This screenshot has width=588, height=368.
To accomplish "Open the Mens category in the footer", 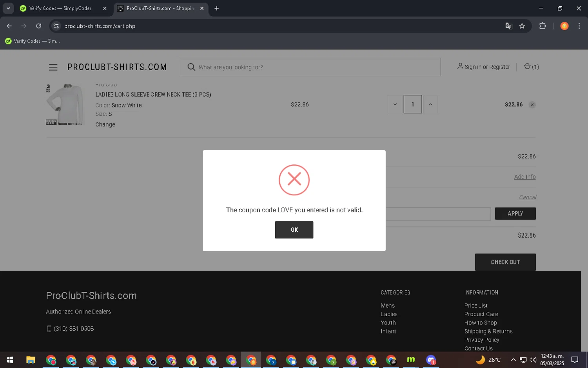I will [387, 306].
